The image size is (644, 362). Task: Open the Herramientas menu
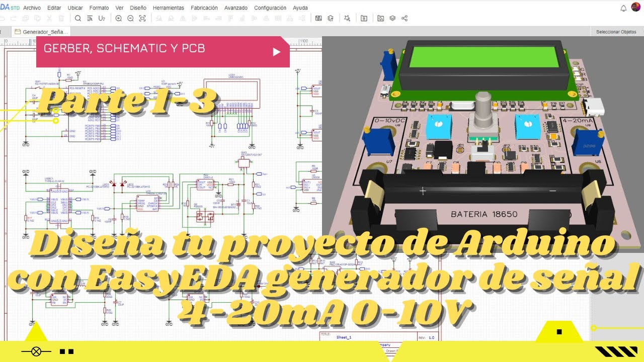(x=169, y=8)
